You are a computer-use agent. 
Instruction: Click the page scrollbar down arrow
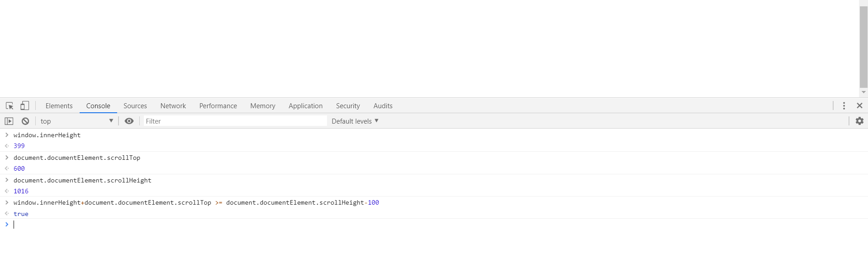pos(863,92)
